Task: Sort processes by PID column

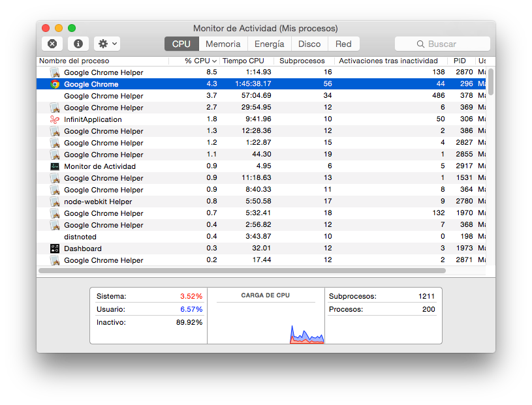Action: point(459,61)
